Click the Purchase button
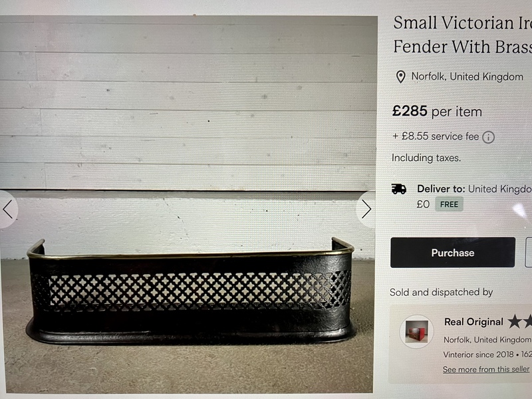The width and height of the screenshot is (532, 399). point(453,253)
